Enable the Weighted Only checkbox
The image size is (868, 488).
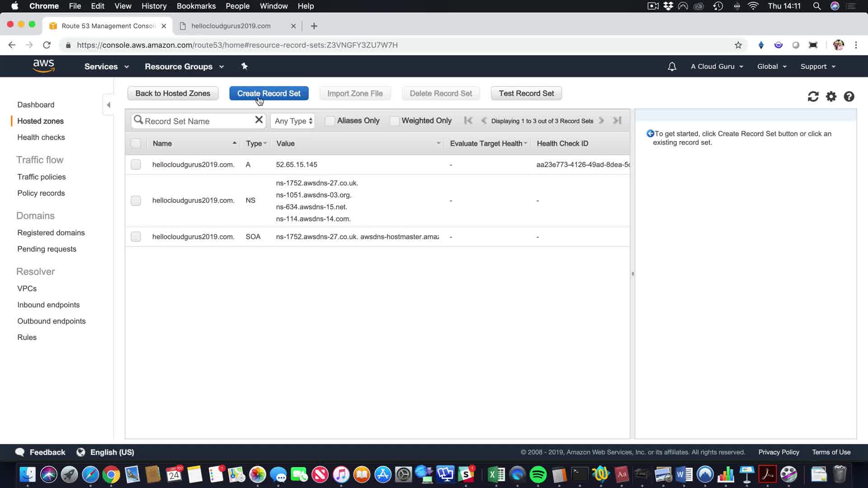pos(394,121)
